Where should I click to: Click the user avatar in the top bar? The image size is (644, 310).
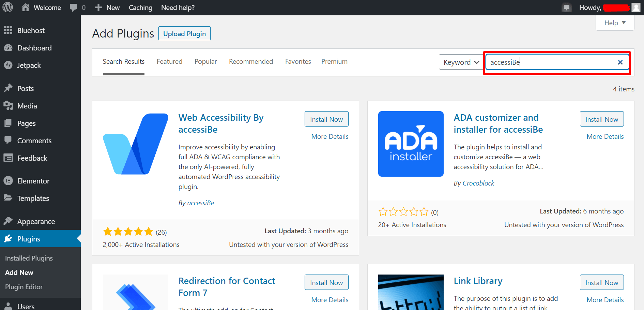[x=636, y=8]
